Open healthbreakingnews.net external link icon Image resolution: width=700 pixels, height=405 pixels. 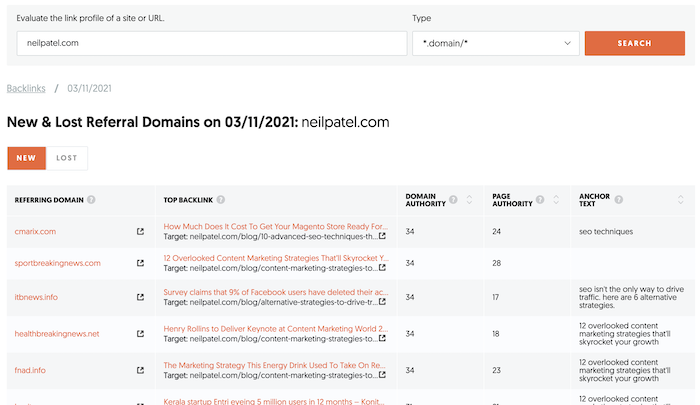tap(140, 334)
